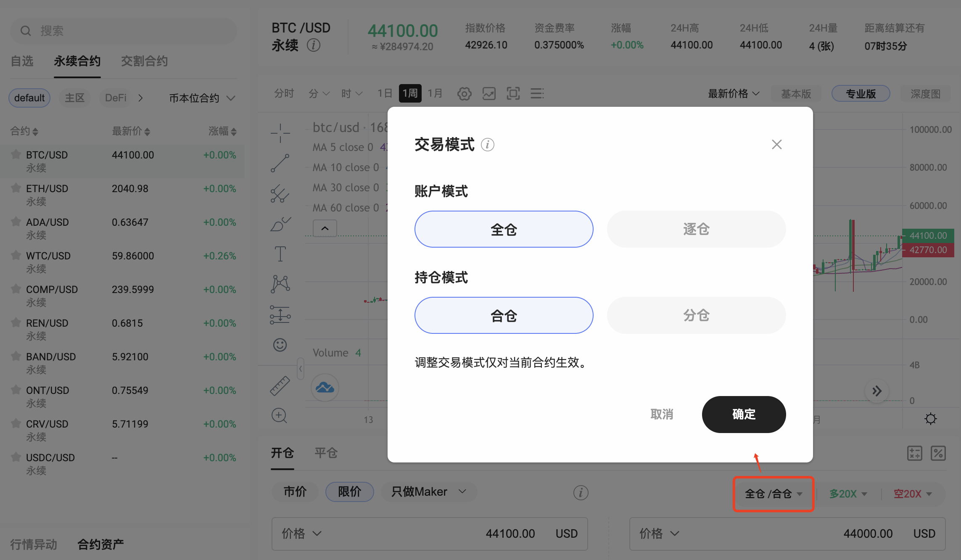
Task: Select the ruler measure tool
Action: [x=280, y=386]
